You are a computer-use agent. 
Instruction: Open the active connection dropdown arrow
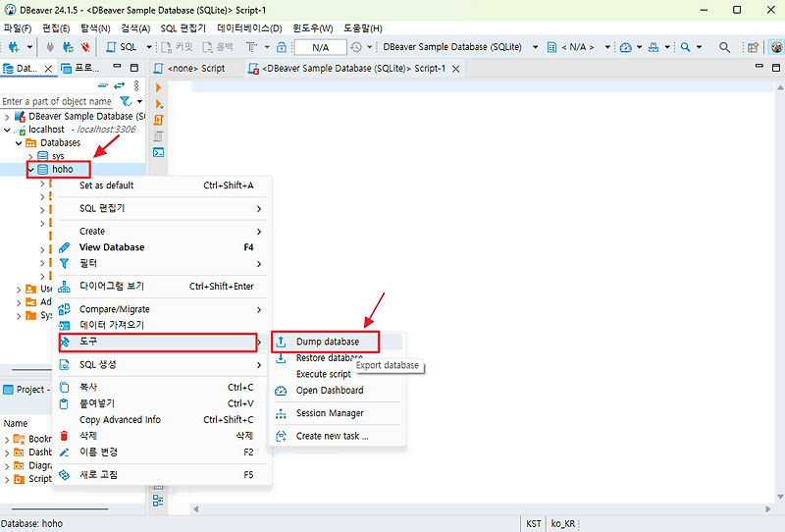(535, 47)
